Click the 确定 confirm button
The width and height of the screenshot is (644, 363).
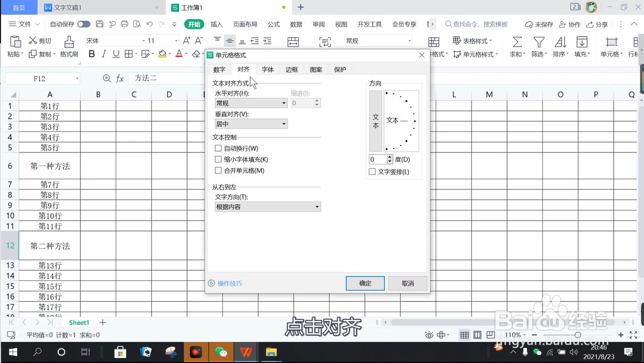pyautogui.click(x=365, y=283)
